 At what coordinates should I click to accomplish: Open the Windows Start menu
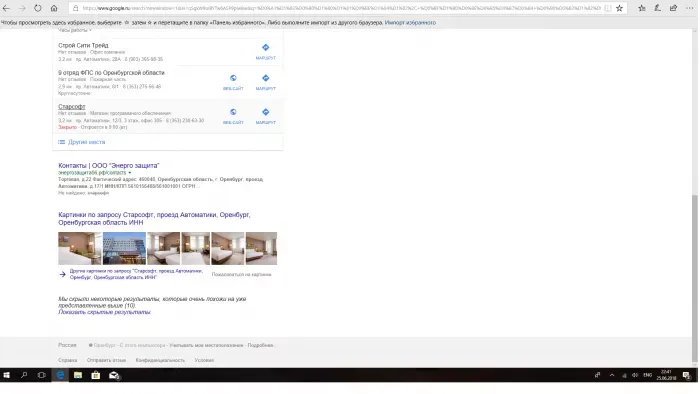click(7, 375)
